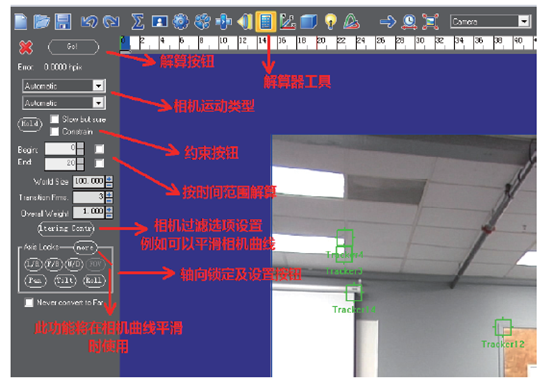This screenshot has width=554, height=383.
Task: Open the Solver calculator tool in toolbar
Action: [266, 22]
